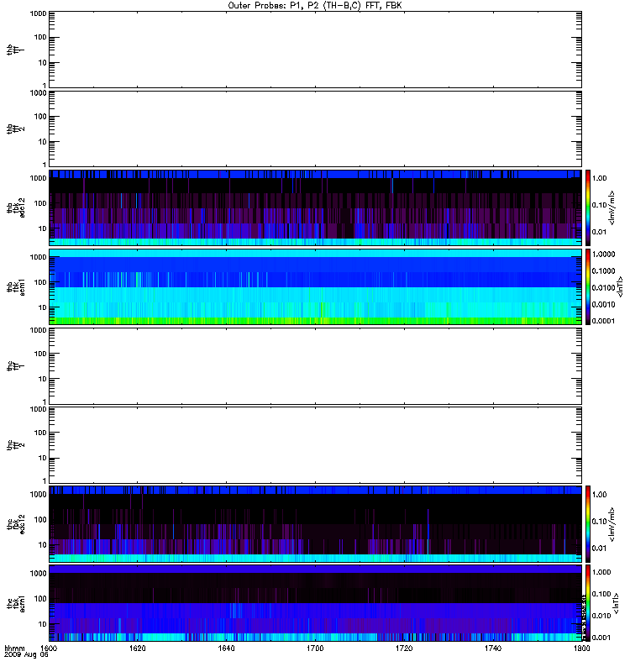Click the '<|mV/m|>' unit label beside thb edc12 colorbar
Screen dimensions: 630x672
612,207
